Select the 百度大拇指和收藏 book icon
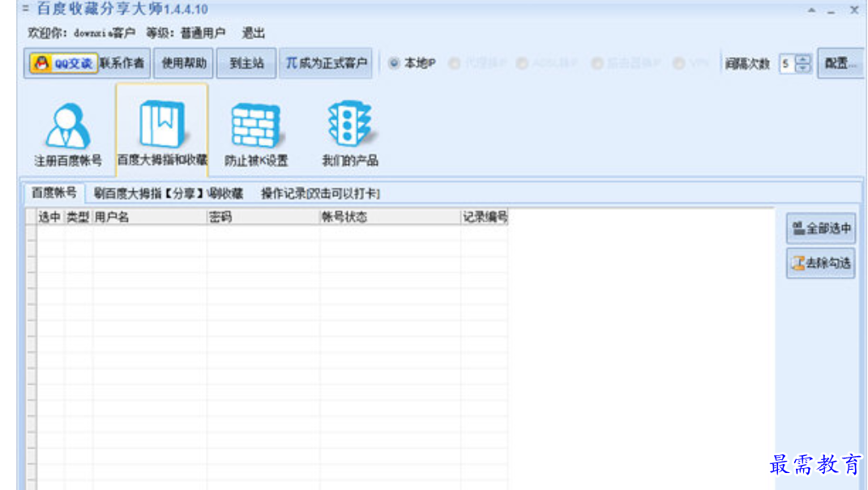 (162, 131)
